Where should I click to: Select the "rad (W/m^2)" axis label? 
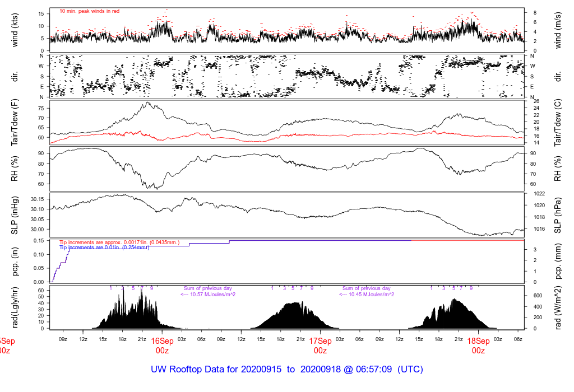[558, 307]
